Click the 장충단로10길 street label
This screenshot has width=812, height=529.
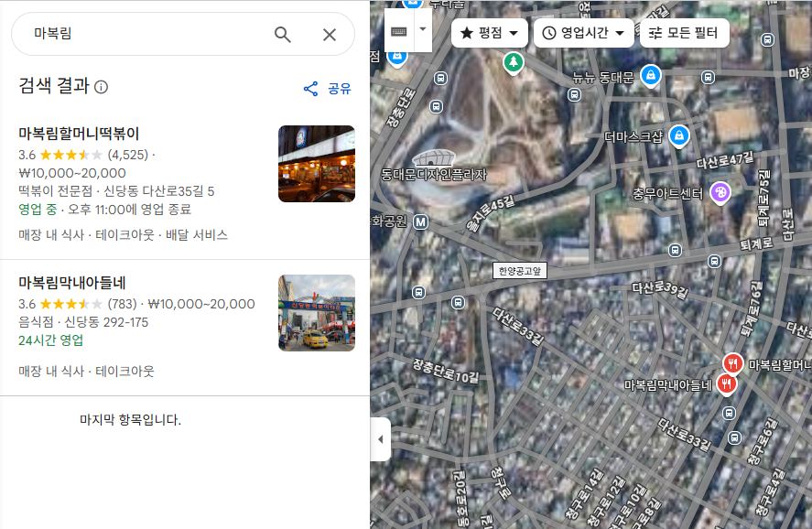(445, 372)
